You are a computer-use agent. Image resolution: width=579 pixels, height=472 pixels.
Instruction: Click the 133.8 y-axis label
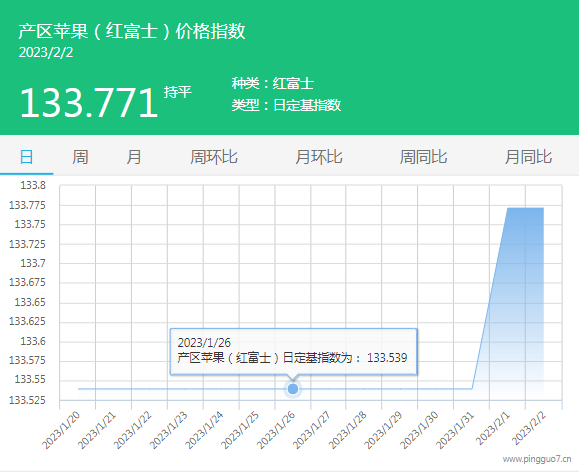click(33, 185)
